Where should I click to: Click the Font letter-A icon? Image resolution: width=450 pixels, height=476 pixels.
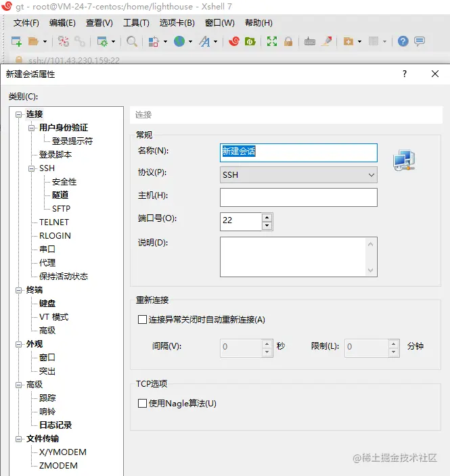pyautogui.click(x=205, y=41)
